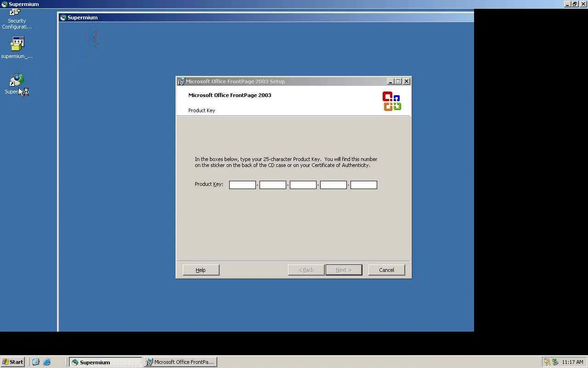Focus the first Product Key box

click(243, 185)
